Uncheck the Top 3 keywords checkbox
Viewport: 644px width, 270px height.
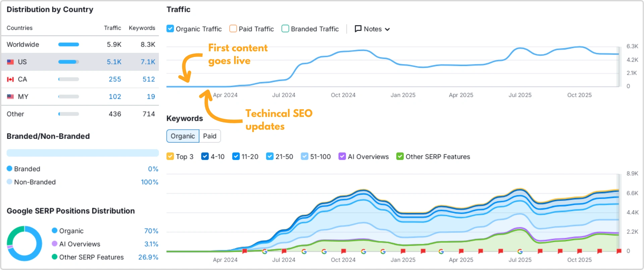click(170, 156)
